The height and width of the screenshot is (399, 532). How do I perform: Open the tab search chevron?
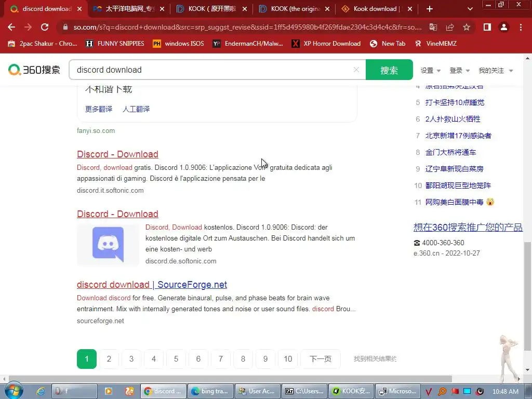470,9
